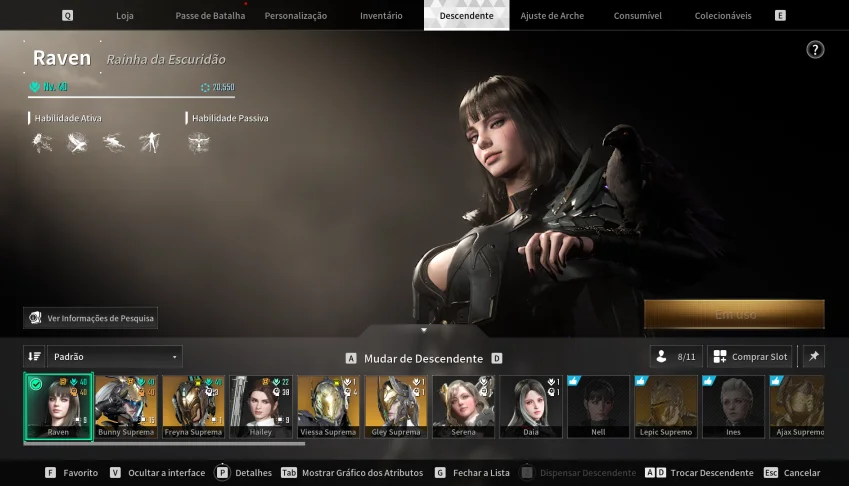Click the Detalhes label
The image size is (849, 486).
click(253, 472)
